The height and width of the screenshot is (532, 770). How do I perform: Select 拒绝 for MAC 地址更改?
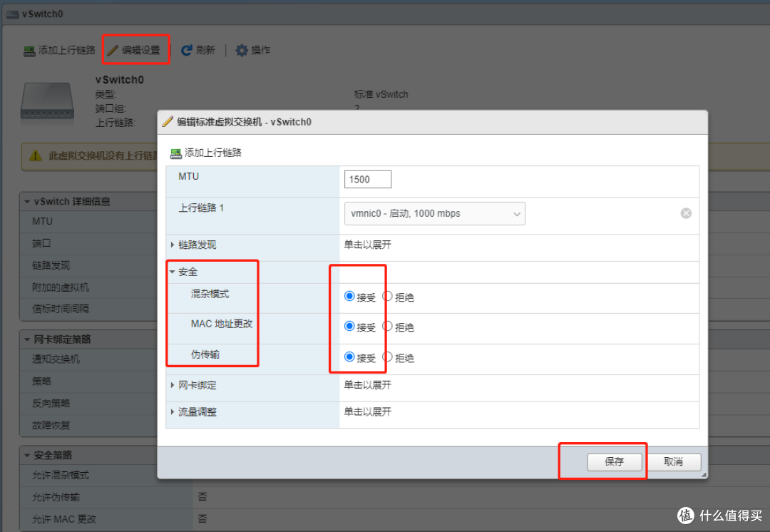pyautogui.click(x=387, y=326)
